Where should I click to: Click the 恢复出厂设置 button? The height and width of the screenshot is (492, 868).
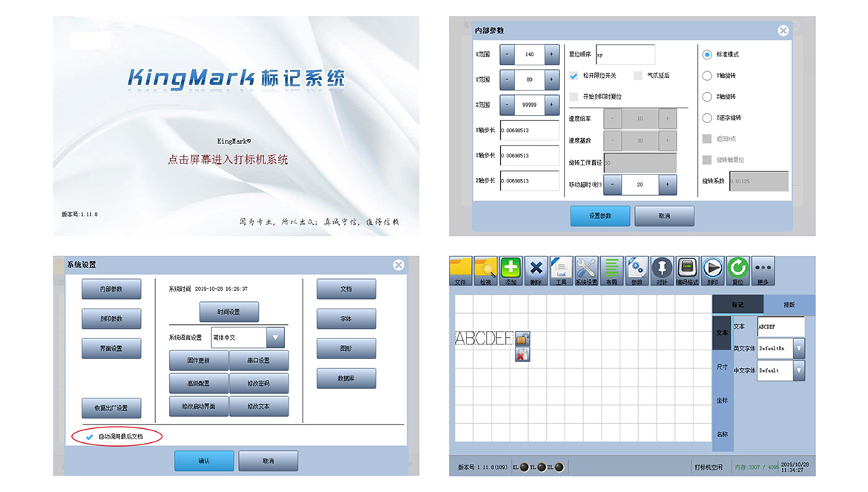point(111,408)
